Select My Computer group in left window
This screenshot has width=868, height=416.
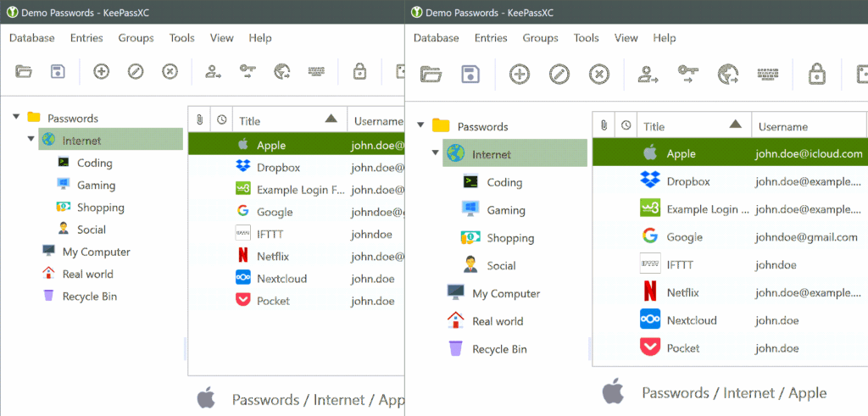click(x=96, y=252)
